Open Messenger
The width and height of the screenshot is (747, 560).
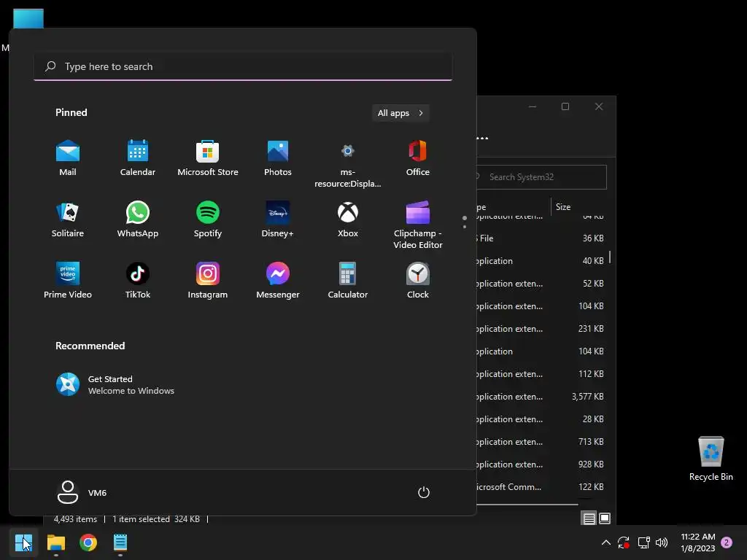(278, 281)
